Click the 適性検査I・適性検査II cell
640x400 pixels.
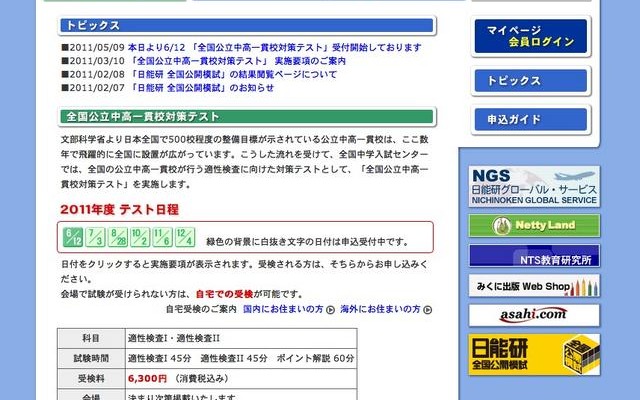(241, 338)
